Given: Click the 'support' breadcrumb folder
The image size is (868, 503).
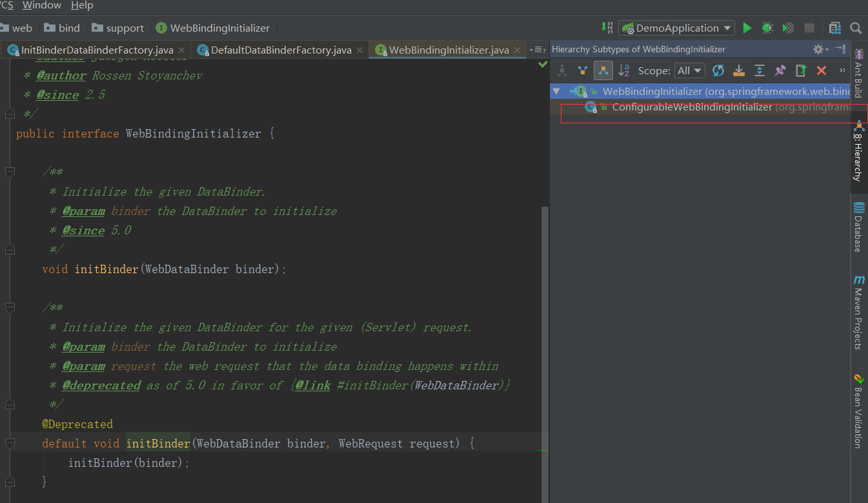Looking at the screenshot, I should coord(118,28).
